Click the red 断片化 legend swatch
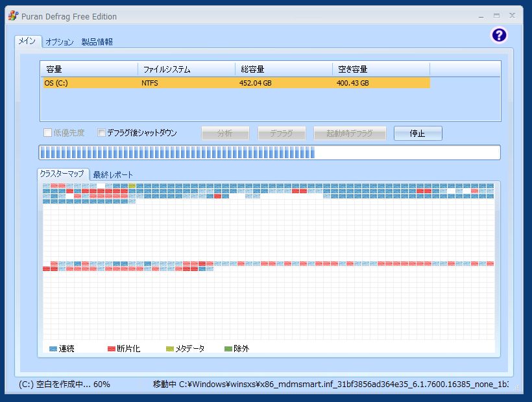This screenshot has height=402, width=532. click(112, 349)
